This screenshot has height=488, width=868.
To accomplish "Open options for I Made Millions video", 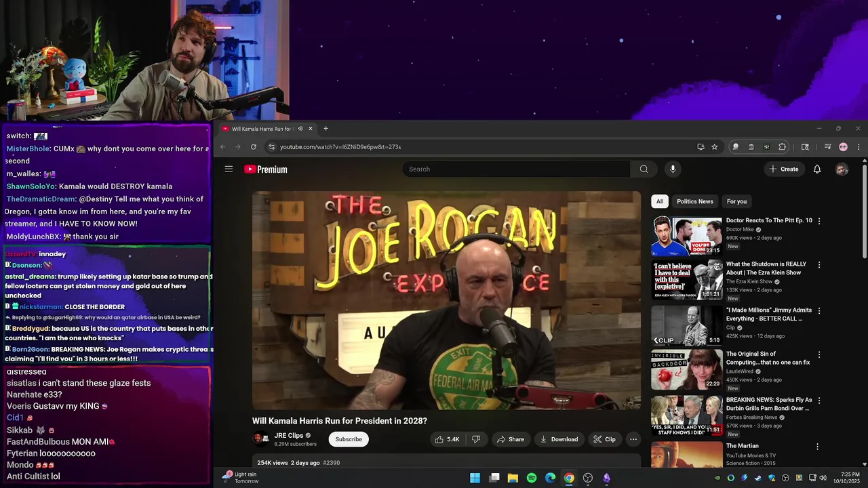I will [819, 310].
